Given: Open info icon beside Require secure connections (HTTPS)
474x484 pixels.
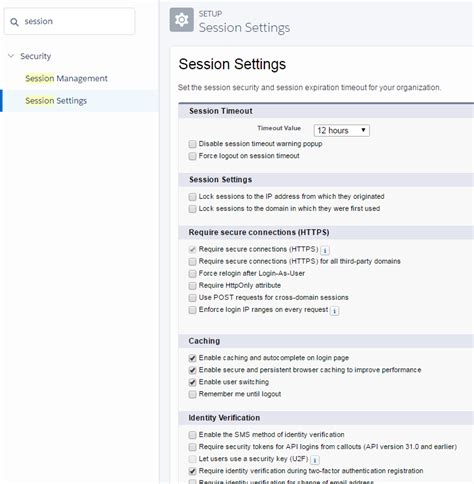Looking at the screenshot, I should [x=325, y=250].
